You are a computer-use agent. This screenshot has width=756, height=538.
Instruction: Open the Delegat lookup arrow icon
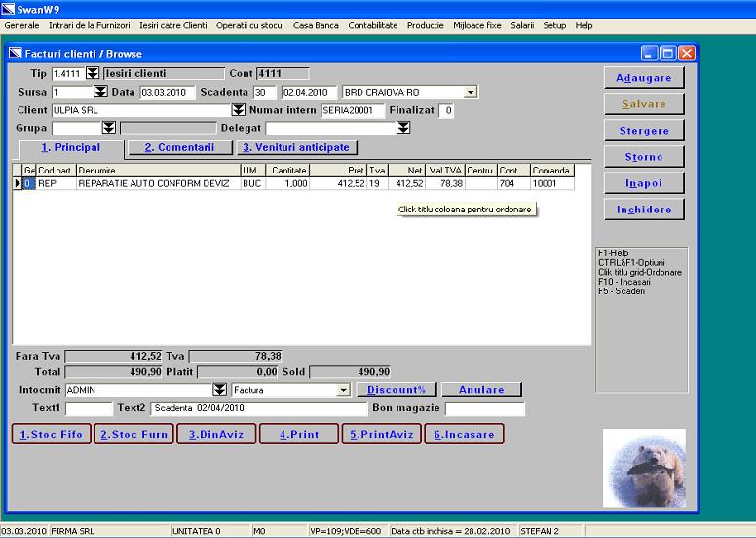[403, 128]
